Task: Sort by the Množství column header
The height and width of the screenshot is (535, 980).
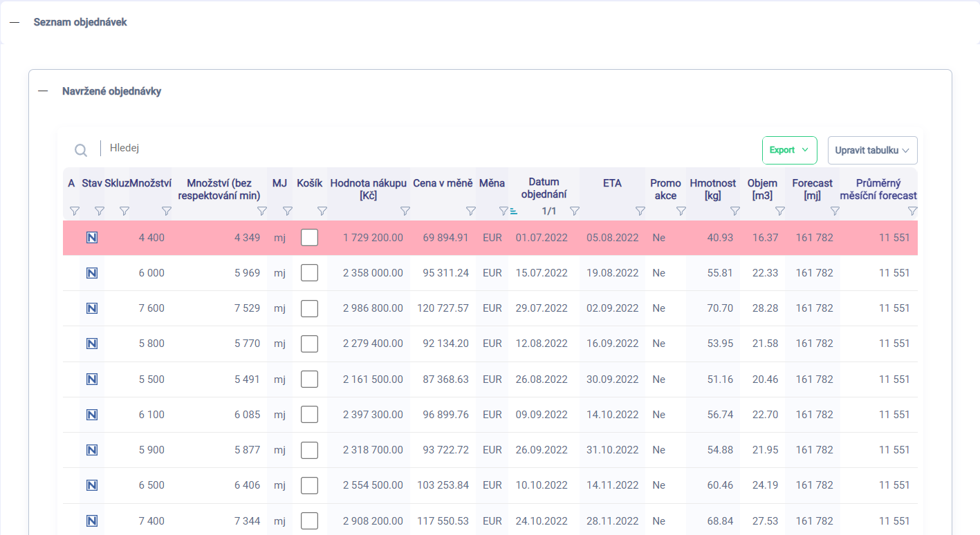Action: pos(151,183)
